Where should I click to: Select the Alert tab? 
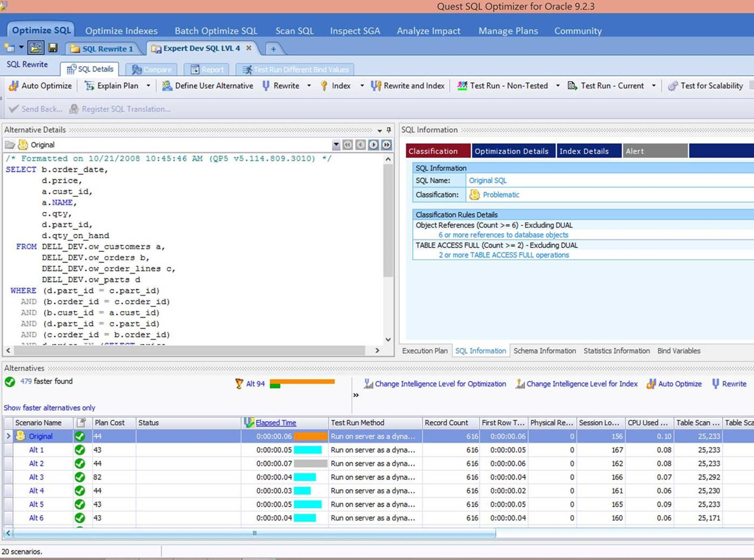[655, 151]
